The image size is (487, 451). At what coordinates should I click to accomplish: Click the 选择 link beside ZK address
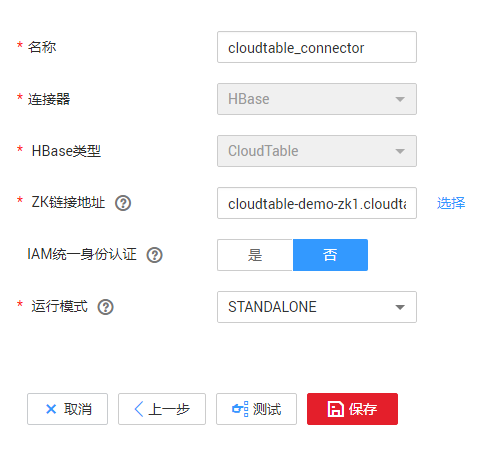pyautogui.click(x=451, y=203)
